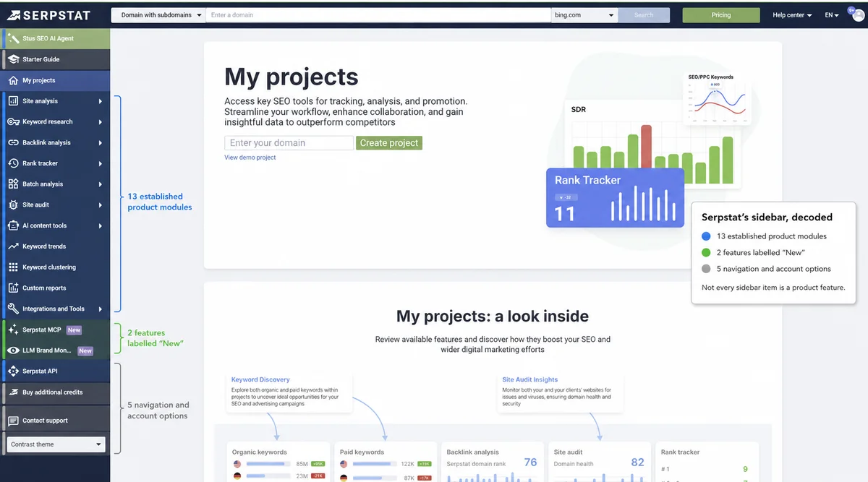The image size is (868, 482).
Task: Click the Serpstat MCP sparkle icon
Action: click(13, 330)
